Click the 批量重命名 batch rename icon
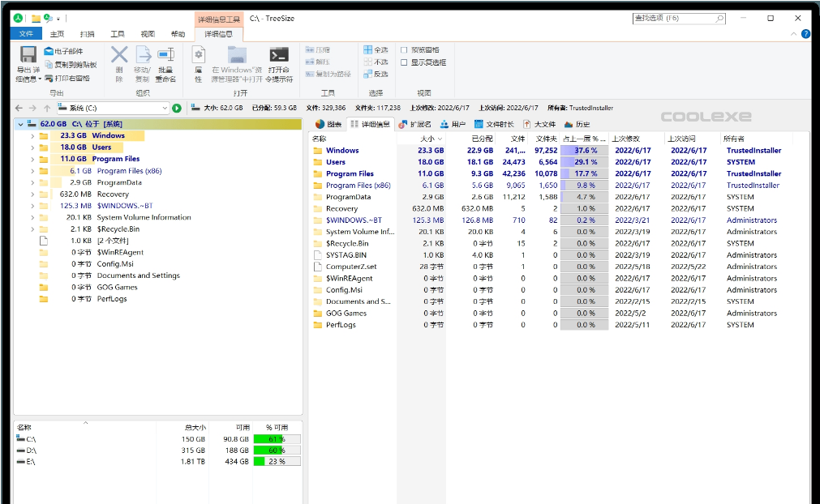Viewport: 820px width, 504px height. coord(165,55)
